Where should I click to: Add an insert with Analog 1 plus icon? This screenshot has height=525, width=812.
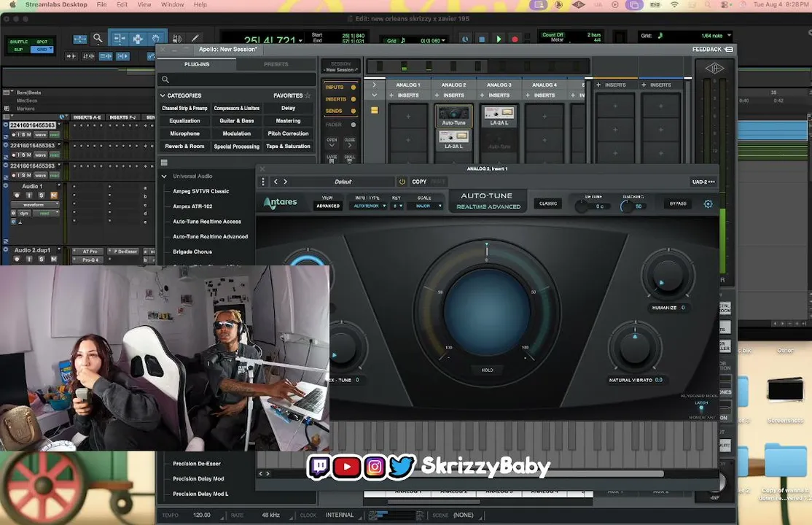click(x=391, y=96)
